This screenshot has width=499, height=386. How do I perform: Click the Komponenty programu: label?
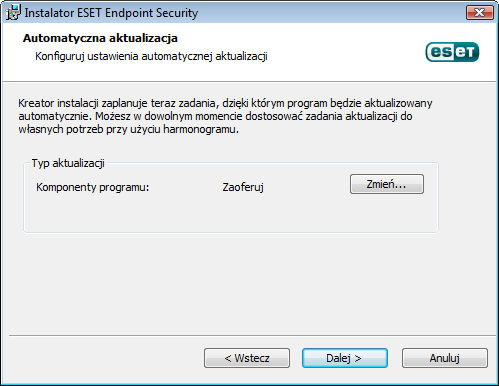click(x=93, y=187)
